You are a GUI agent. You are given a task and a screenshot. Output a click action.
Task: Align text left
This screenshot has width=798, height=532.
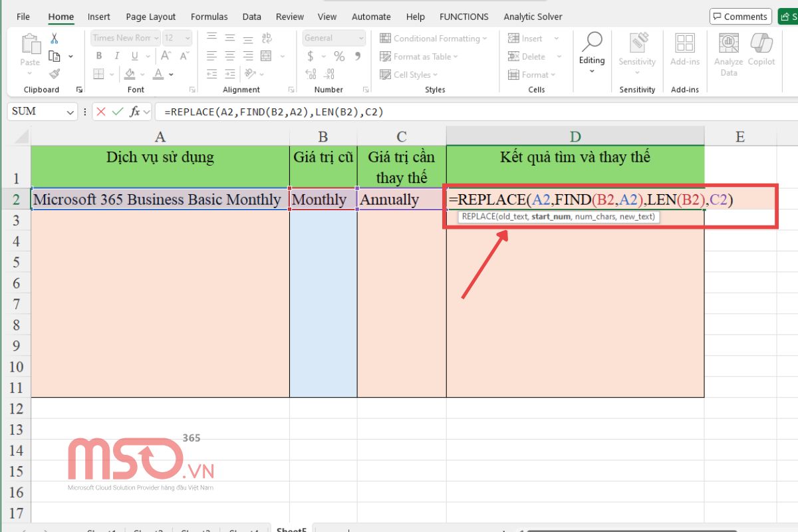211,56
